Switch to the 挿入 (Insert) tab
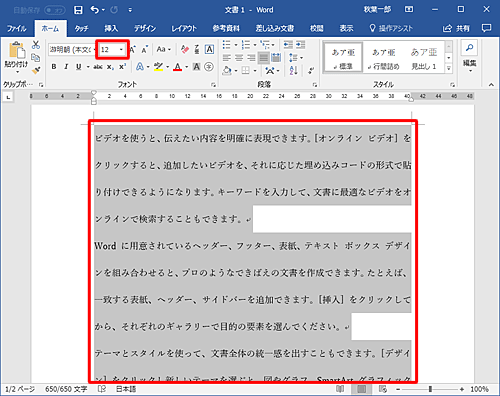This screenshot has width=500, height=396. (111, 29)
